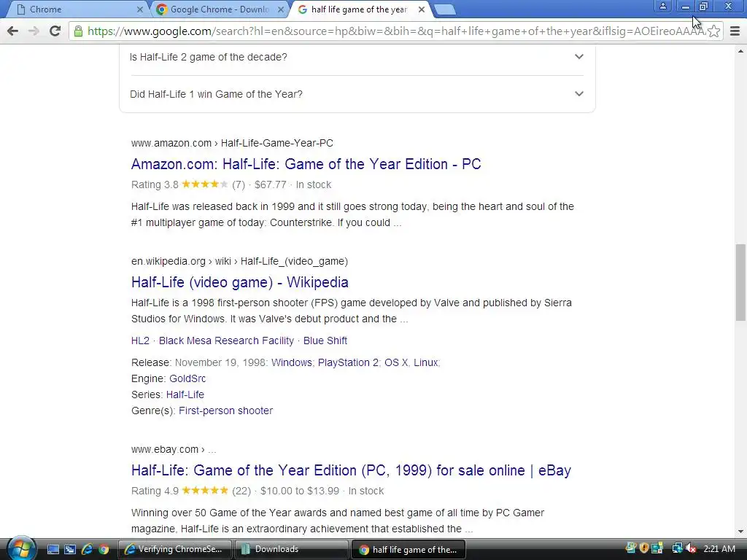Click the scrollbar up arrow
Image resolution: width=747 pixels, height=560 pixels.
click(740, 50)
